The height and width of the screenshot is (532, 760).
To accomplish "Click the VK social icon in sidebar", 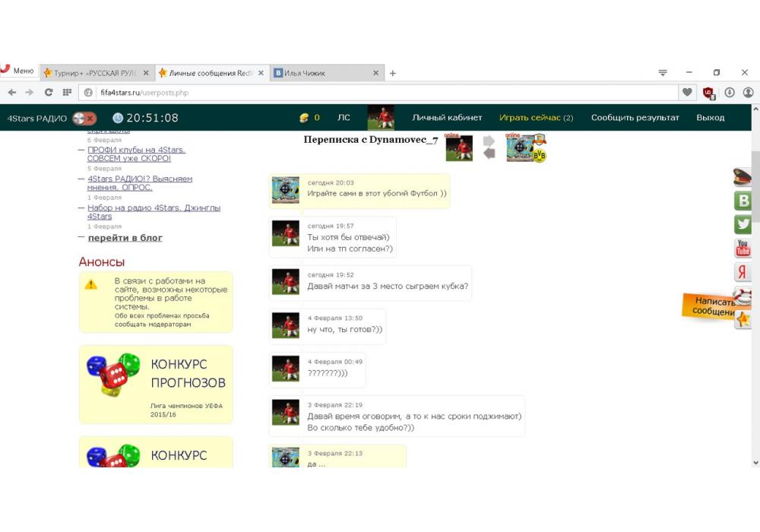I will pos(743,201).
